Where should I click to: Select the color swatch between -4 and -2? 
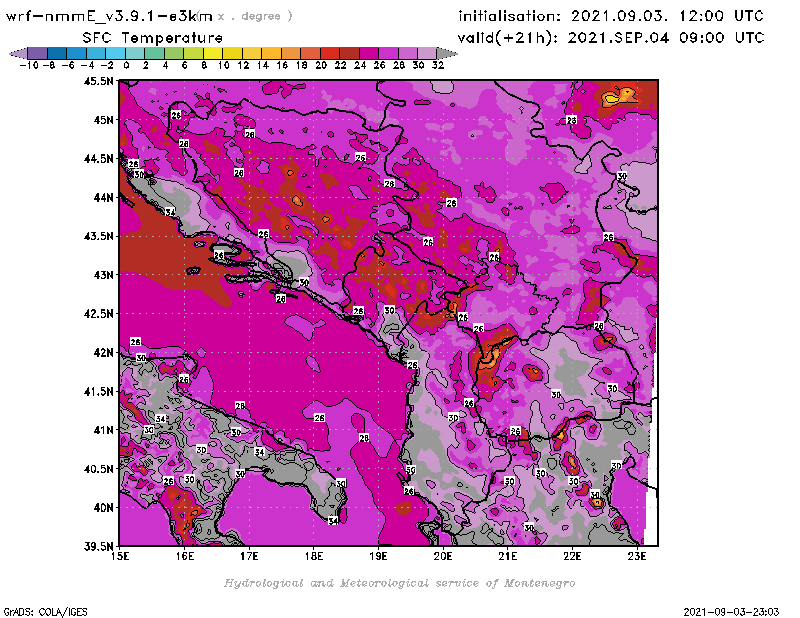tap(96, 53)
